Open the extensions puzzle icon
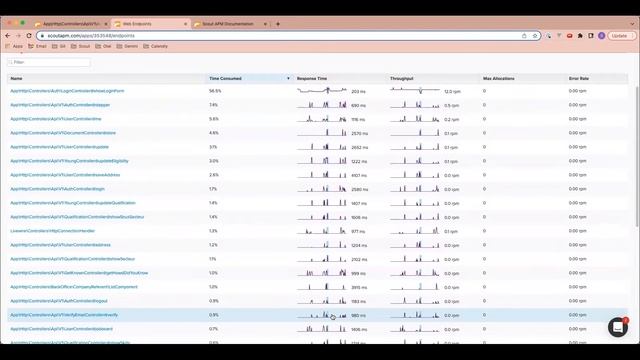 pos(580,36)
